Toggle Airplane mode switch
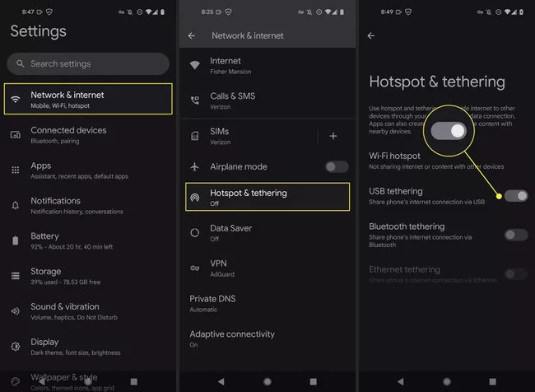535x392 pixels. (x=337, y=166)
